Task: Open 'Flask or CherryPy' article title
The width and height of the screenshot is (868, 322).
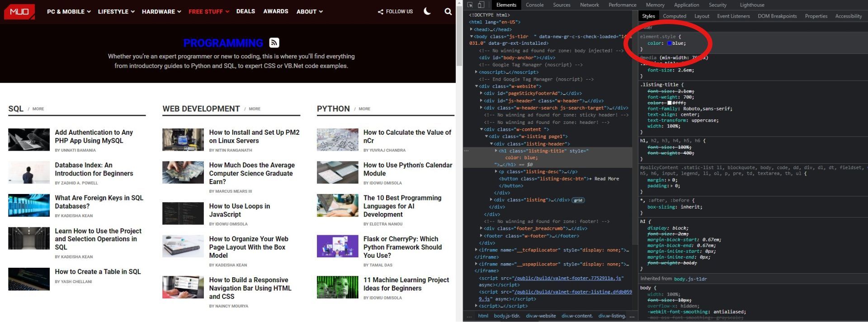Action: 402,247
